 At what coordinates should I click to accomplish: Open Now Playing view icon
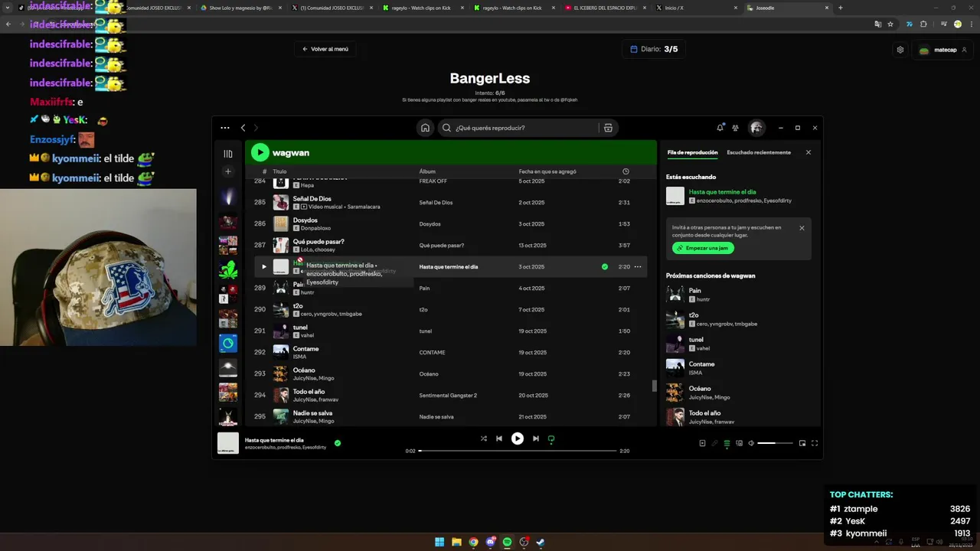(x=702, y=443)
